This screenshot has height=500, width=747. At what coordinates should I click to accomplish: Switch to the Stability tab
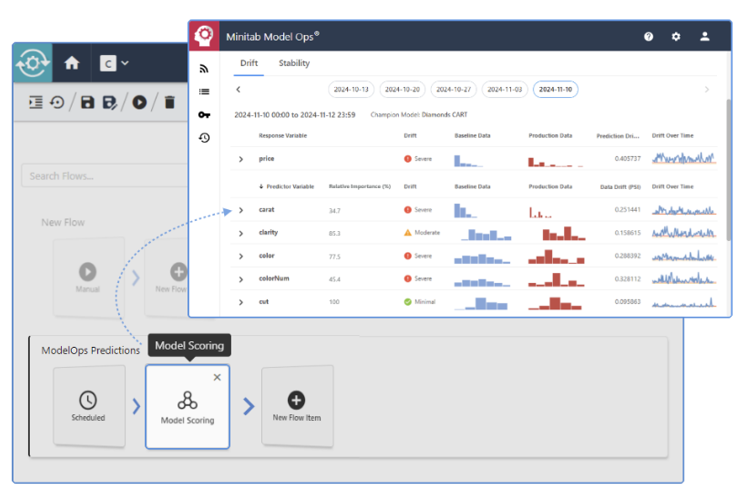(294, 63)
